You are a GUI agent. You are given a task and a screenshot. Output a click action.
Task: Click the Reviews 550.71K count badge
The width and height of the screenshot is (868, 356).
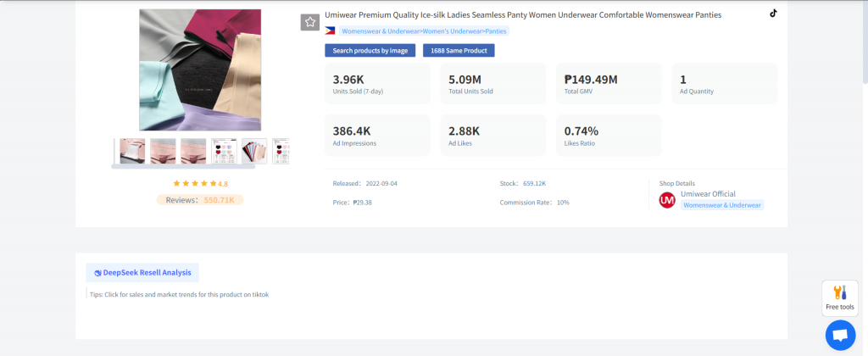[201, 200]
